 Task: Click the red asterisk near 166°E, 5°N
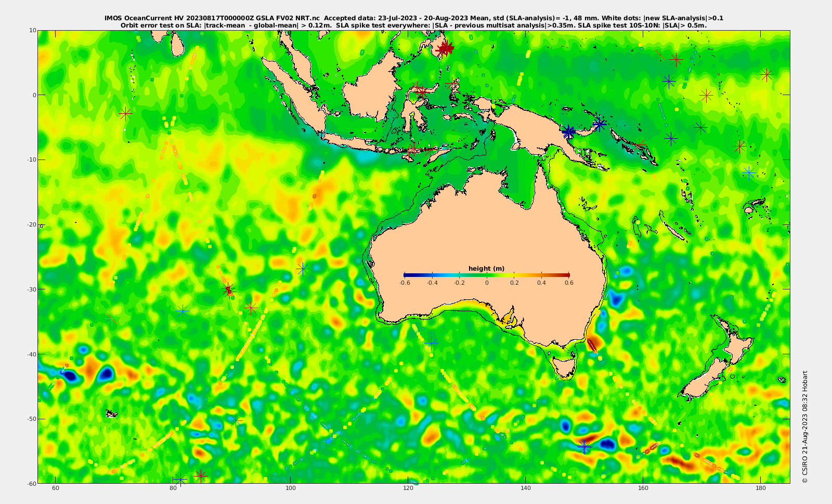(676, 60)
